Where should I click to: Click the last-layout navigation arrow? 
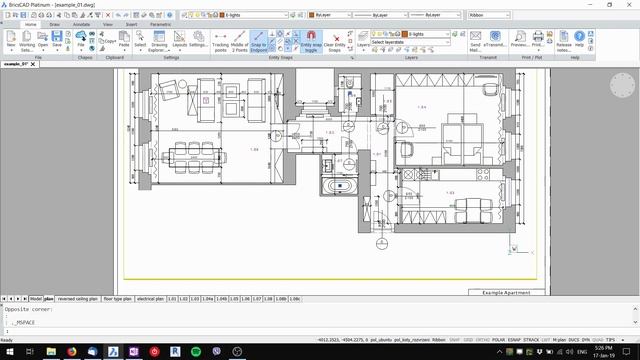click(x=24, y=299)
